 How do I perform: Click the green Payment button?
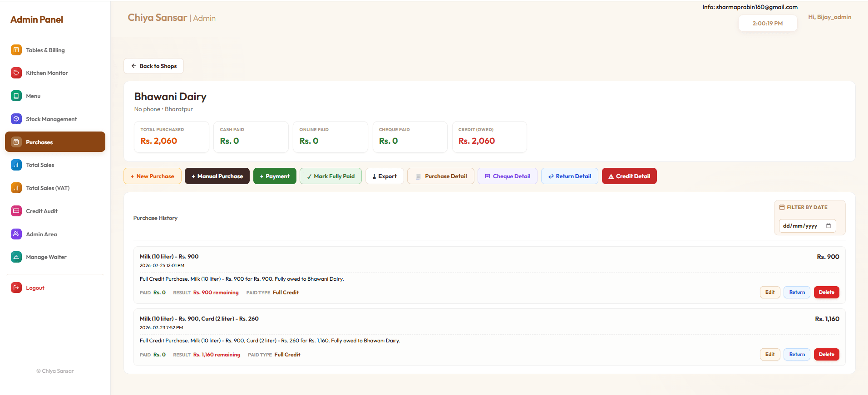(275, 176)
